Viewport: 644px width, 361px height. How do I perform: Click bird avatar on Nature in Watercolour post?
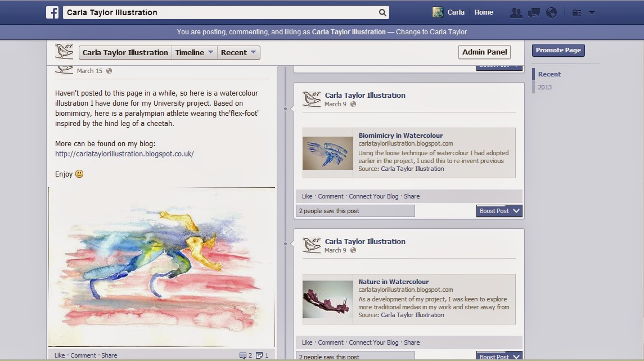pyautogui.click(x=312, y=245)
